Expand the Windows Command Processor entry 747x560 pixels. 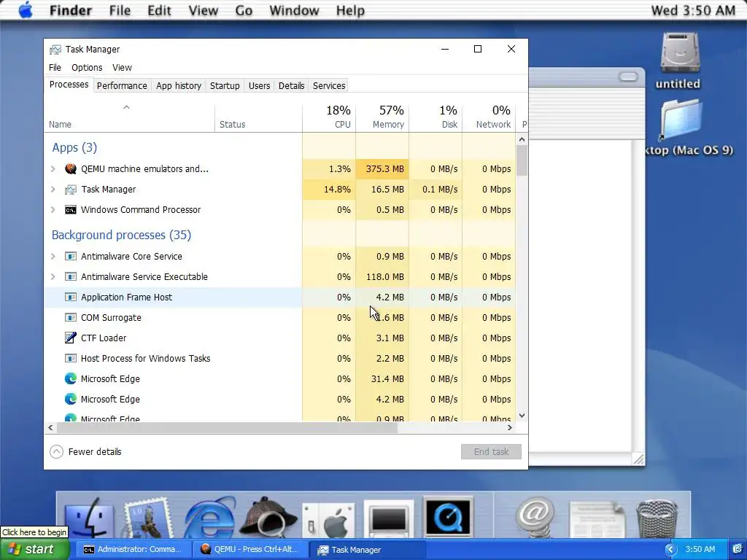pos(53,209)
